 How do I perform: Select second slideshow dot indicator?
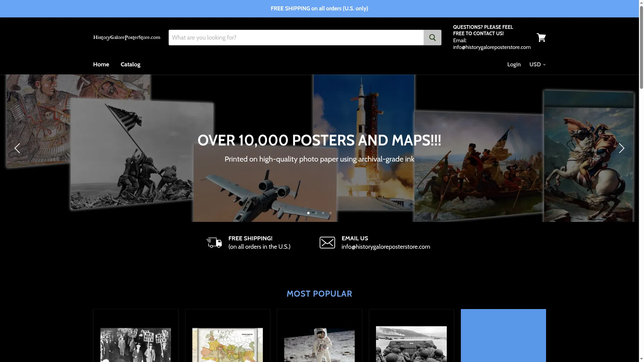(x=316, y=213)
